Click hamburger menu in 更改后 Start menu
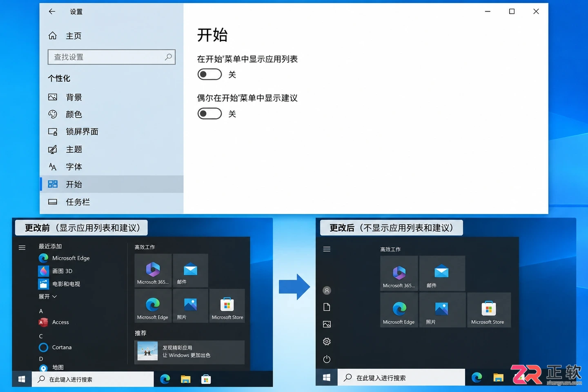 coord(327,249)
